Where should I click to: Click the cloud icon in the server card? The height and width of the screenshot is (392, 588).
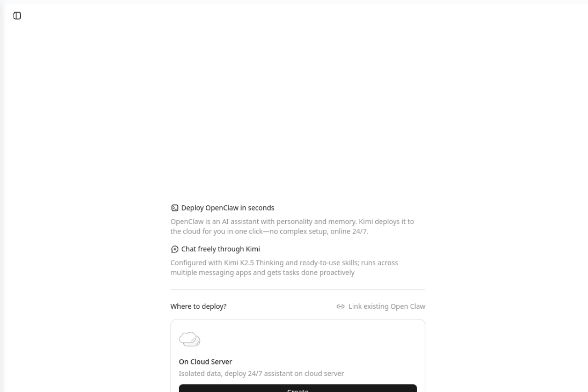(x=189, y=339)
